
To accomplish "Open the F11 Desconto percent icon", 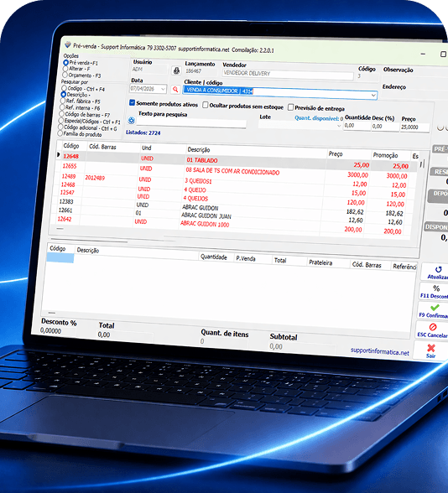I will click(436, 288).
